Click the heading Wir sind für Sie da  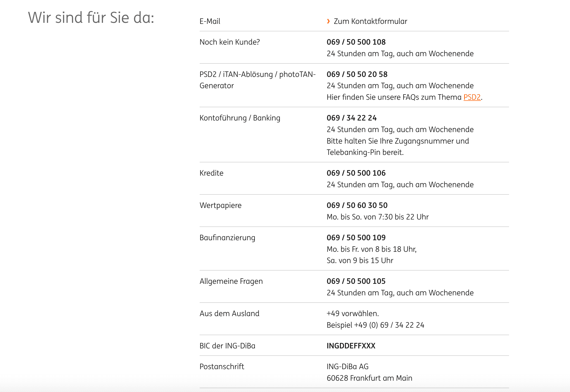(x=91, y=18)
